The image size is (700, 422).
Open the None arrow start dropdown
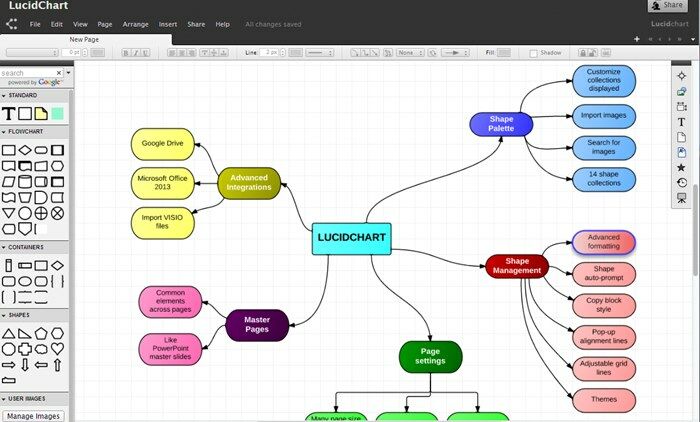coord(410,53)
